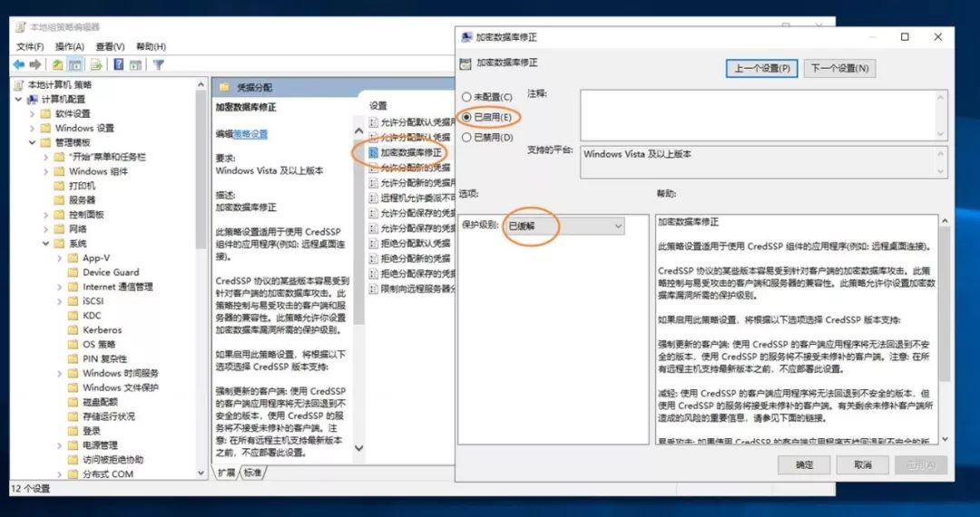Image resolution: width=980 pixels, height=517 pixels.
Task: Switch to the 标准 tab
Action: click(x=252, y=473)
